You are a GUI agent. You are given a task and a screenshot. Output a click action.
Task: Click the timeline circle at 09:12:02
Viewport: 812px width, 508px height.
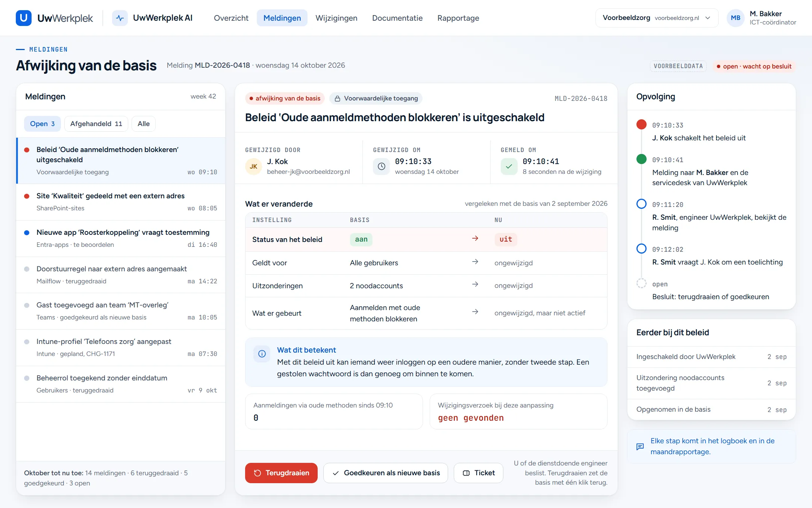641,249
